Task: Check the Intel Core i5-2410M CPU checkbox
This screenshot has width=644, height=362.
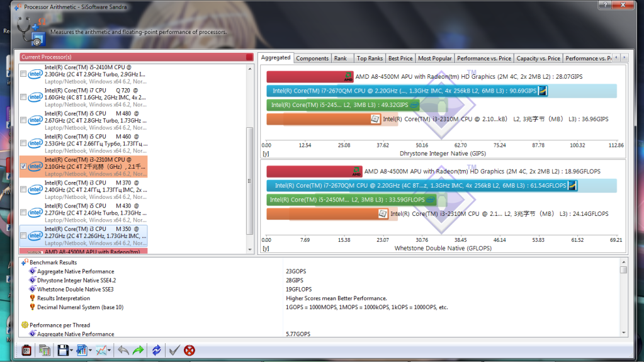Action: (23, 74)
